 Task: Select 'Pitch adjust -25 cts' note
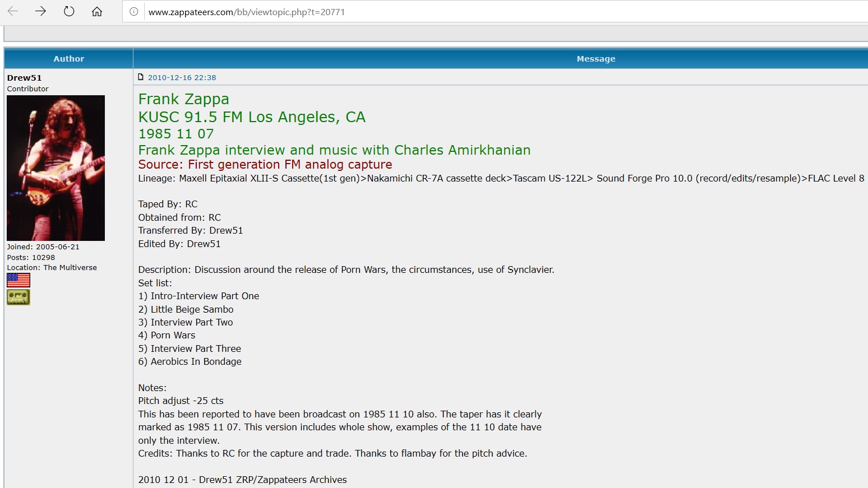[181, 401]
